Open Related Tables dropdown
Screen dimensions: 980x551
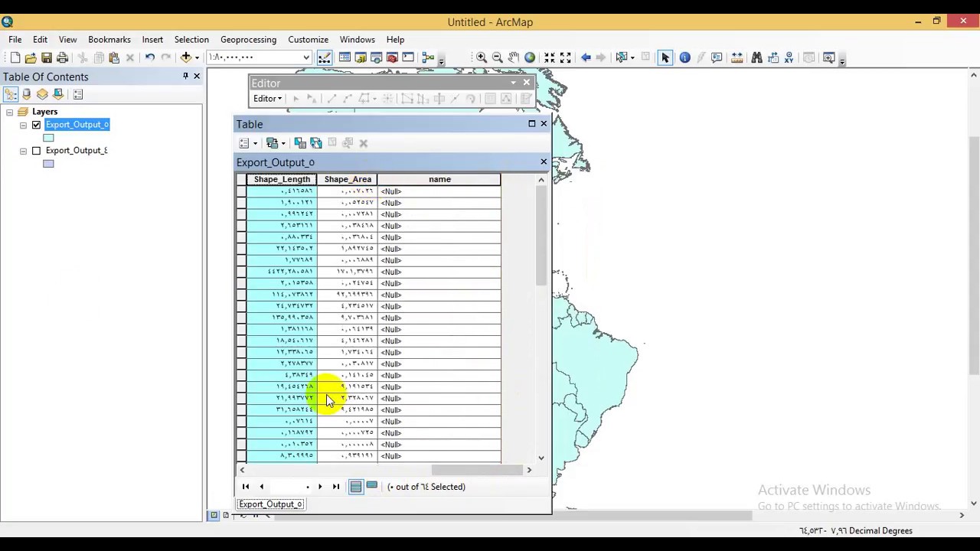tap(276, 143)
